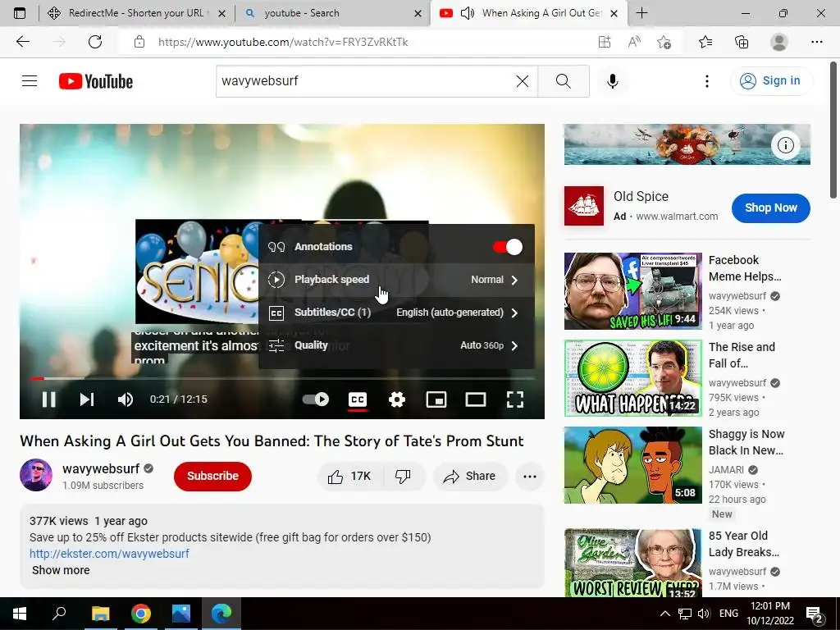Open File Explorer from taskbar
The height and width of the screenshot is (630, 840).
pos(100,614)
